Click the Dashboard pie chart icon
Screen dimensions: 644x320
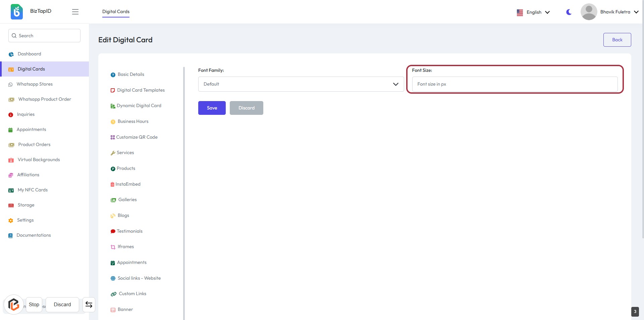tap(11, 54)
